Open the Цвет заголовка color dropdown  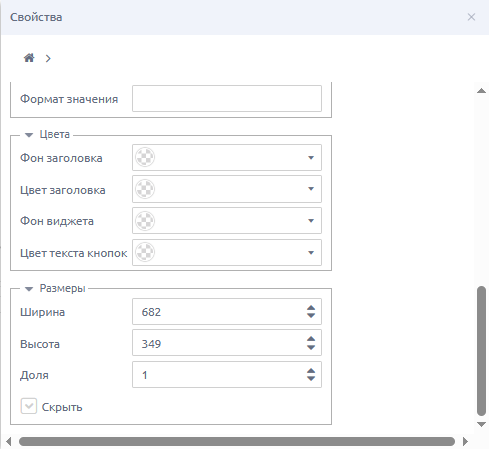(311, 189)
